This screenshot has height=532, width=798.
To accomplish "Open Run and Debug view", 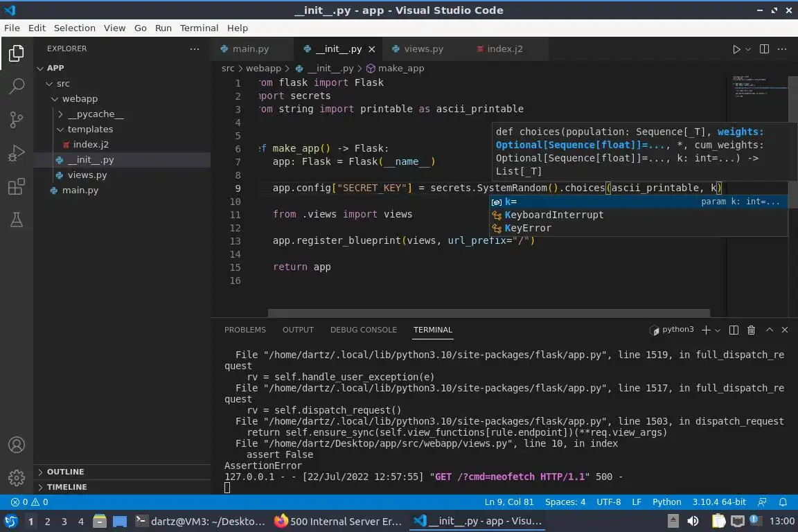I will (x=17, y=152).
